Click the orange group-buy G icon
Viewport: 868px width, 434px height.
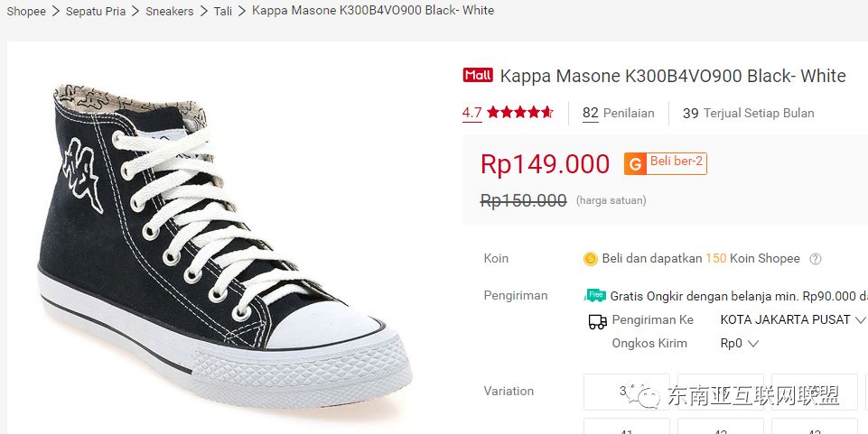pyautogui.click(x=635, y=164)
